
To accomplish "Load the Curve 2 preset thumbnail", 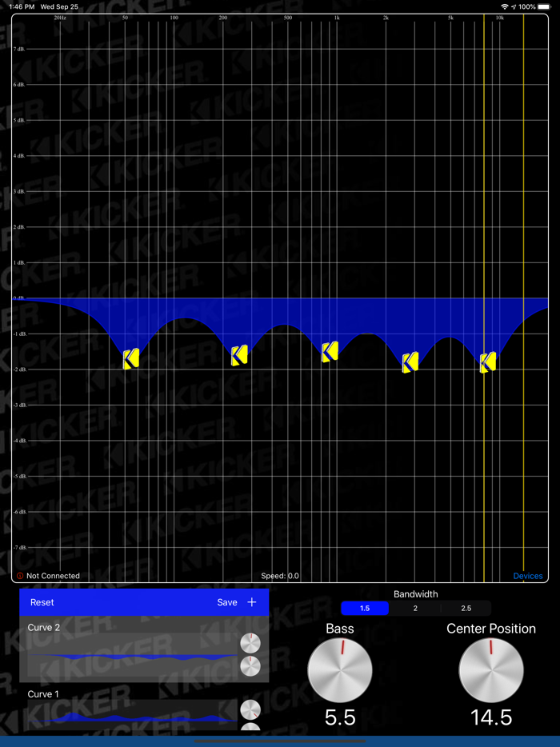I will point(132,655).
